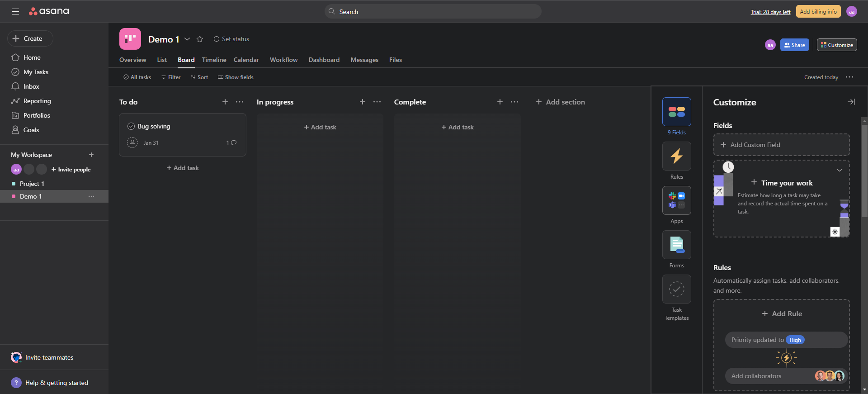Click the Share button

point(794,45)
